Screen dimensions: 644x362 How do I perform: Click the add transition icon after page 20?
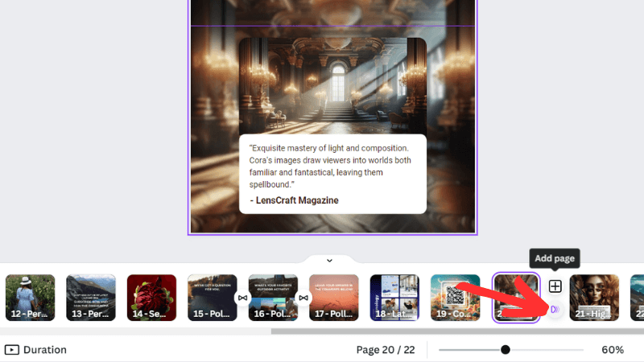tap(555, 309)
